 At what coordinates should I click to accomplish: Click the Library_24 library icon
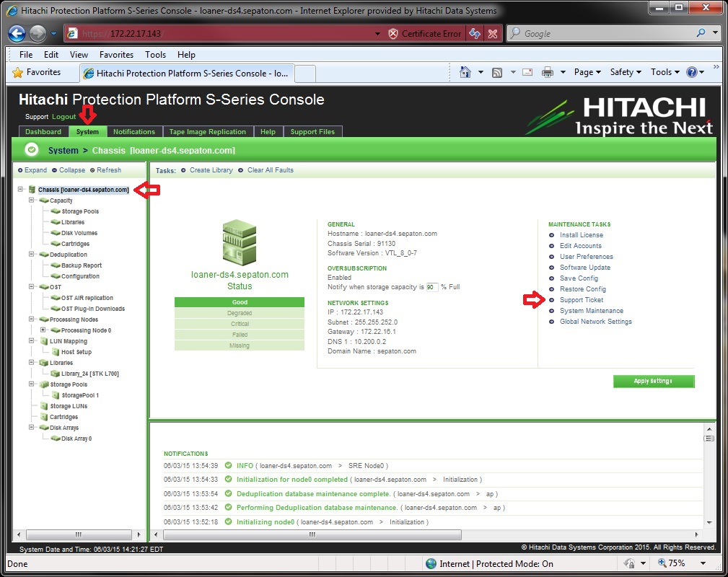(56, 373)
